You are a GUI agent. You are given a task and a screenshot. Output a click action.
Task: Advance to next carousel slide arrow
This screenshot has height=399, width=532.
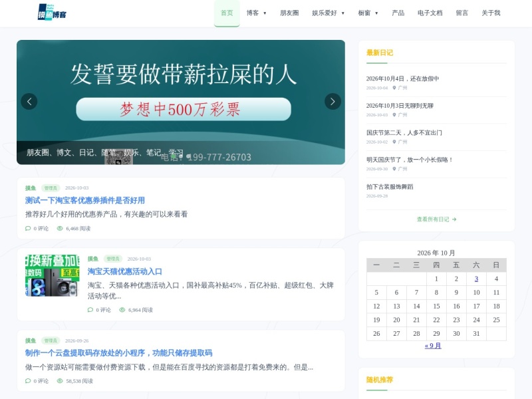[x=332, y=102]
